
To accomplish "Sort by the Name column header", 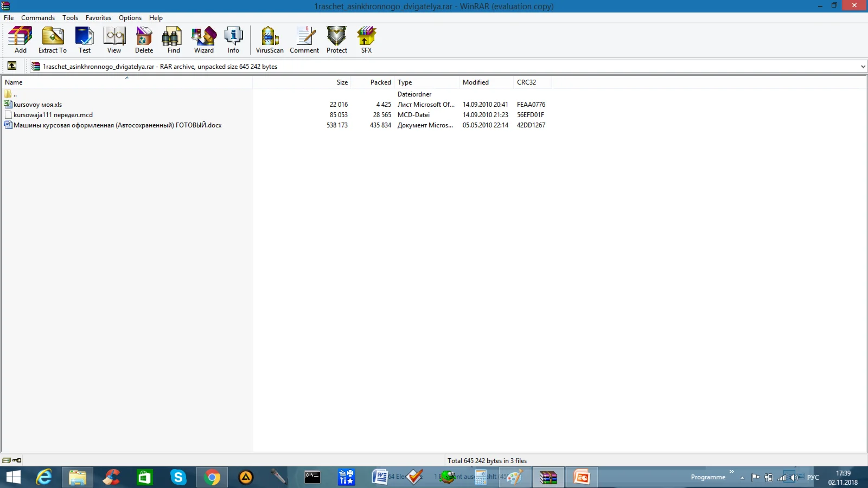I will coord(127,82).
